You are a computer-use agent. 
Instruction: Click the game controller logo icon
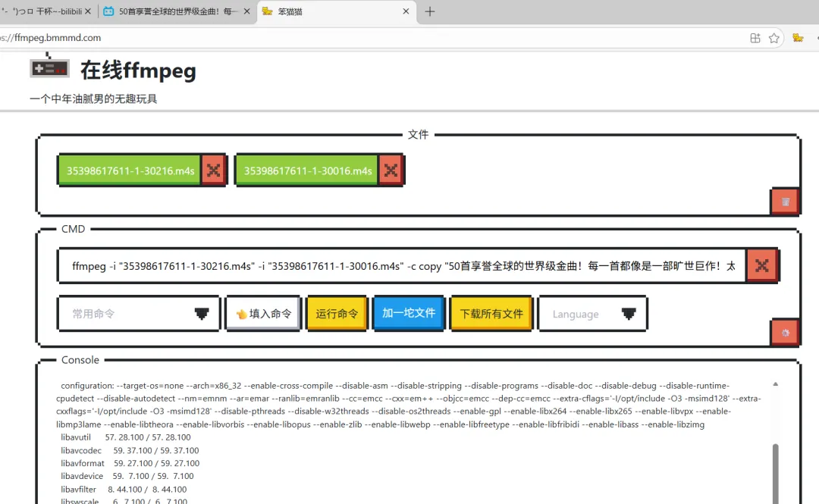click(49, 67)
